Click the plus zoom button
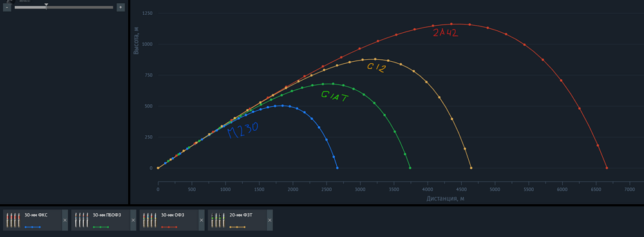The width and height of the screenshot is (644, 237). (120, 7)
